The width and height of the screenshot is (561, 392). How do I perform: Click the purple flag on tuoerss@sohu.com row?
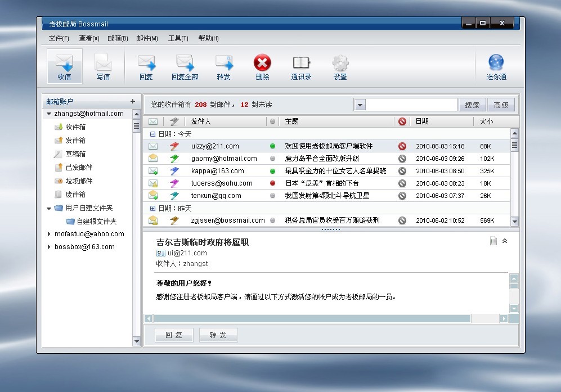coord(174,183)
